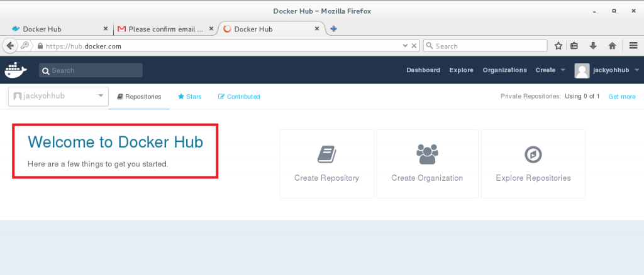Click the "Here are a few things" text
Screen dimensions: 644x275
click(97, 164)
